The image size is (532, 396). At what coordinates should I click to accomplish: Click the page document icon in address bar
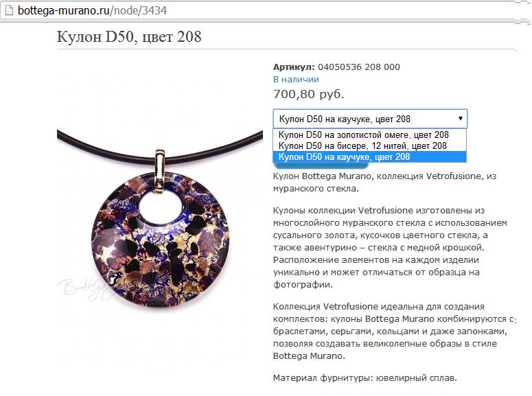(x=9, y=10)
